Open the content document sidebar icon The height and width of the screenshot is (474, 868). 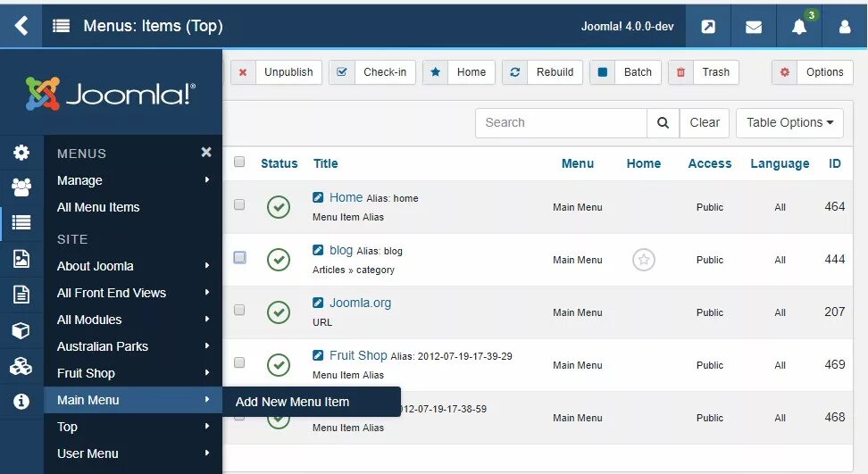tap(21, 295)
